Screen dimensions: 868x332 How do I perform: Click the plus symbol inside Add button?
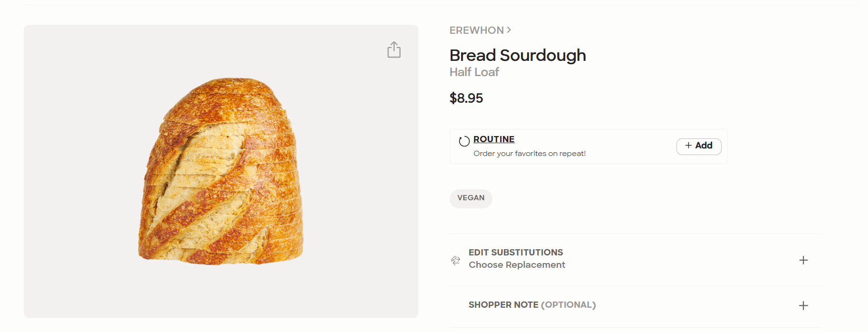point(688,146)
